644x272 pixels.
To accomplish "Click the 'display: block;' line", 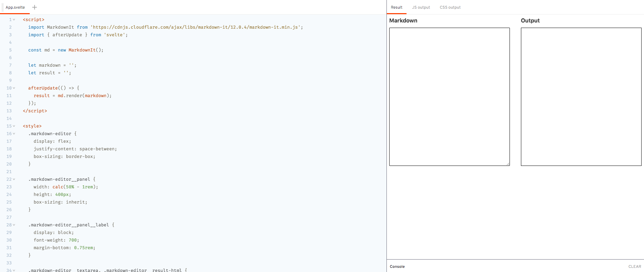I will pos(54,233).
